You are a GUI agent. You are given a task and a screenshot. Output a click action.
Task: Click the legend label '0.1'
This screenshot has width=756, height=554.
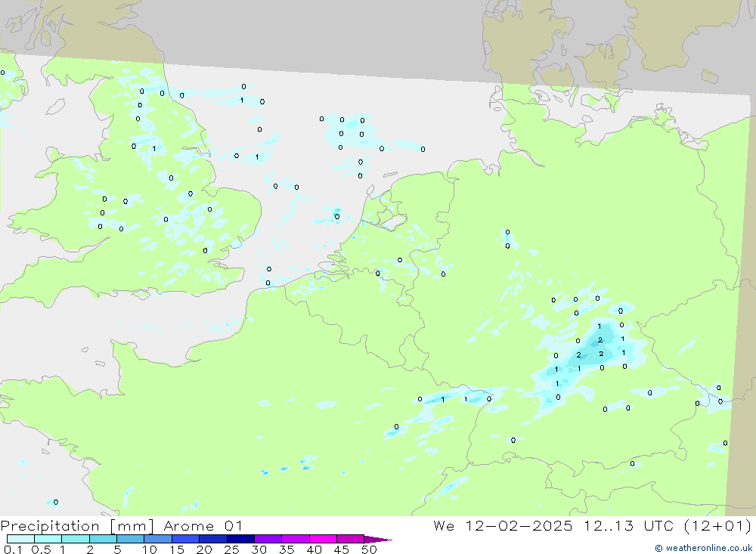tap(13, 549)
